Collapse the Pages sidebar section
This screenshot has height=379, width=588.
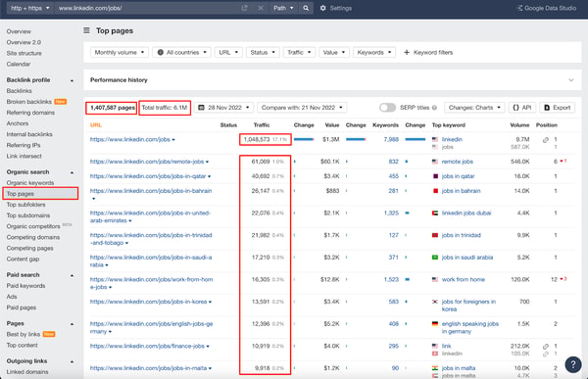coord(72,324)
